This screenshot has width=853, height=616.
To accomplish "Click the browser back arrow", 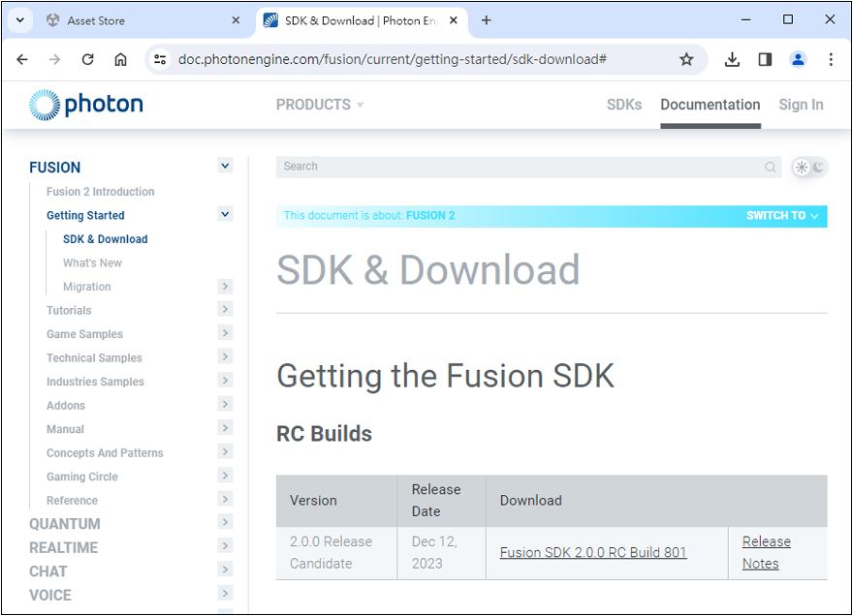I will tap(22, 59).
